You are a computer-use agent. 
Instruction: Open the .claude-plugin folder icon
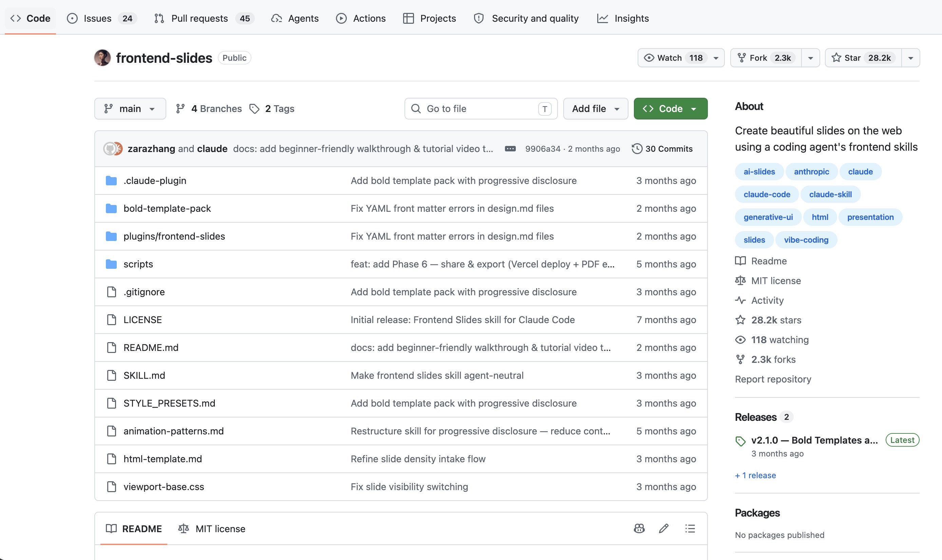[x=111, y=181]
